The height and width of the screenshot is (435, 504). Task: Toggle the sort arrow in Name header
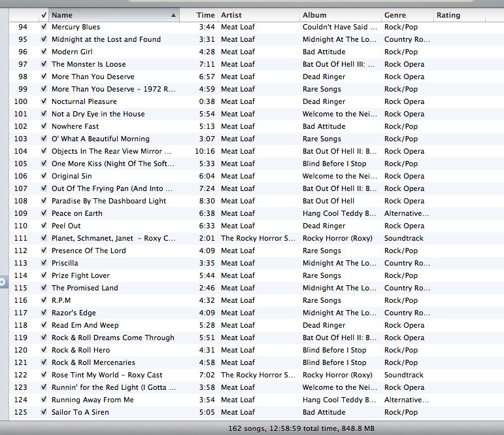173,15
